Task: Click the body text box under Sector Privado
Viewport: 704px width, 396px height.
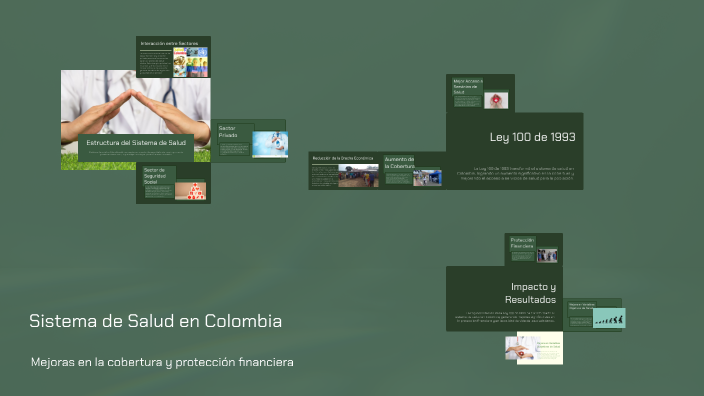Action: coord(234,149)
